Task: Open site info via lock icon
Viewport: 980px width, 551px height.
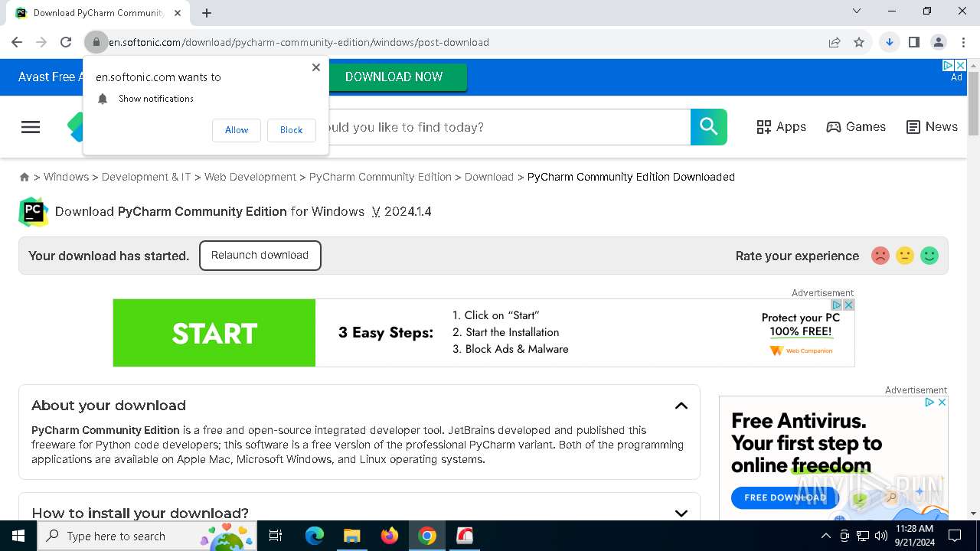Action: [96, 42]
